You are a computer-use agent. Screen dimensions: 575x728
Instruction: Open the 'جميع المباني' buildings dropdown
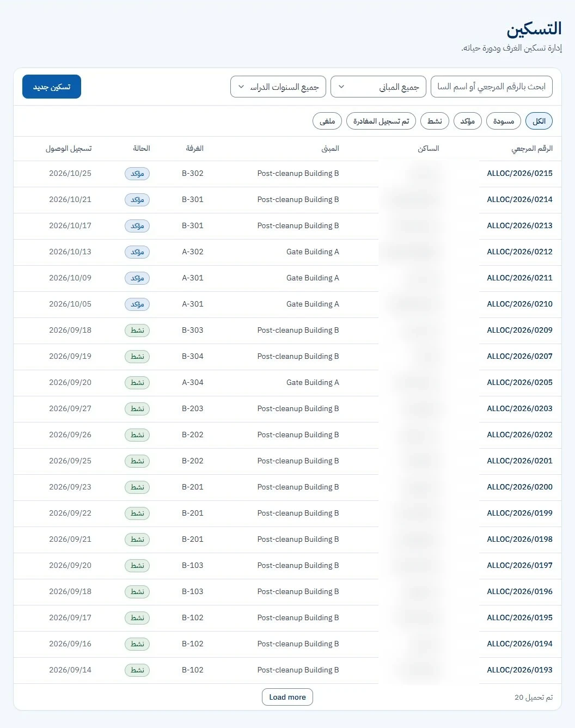[x=378, y=87]
